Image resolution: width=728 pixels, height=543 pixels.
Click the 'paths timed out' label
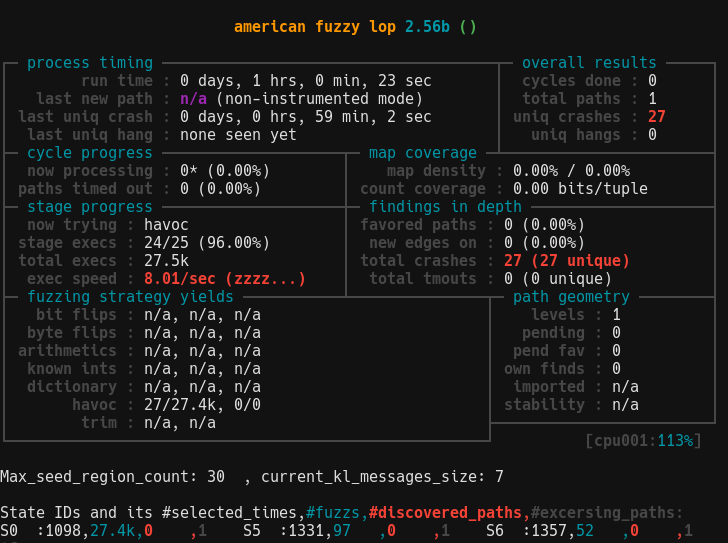tap(85, 189)
